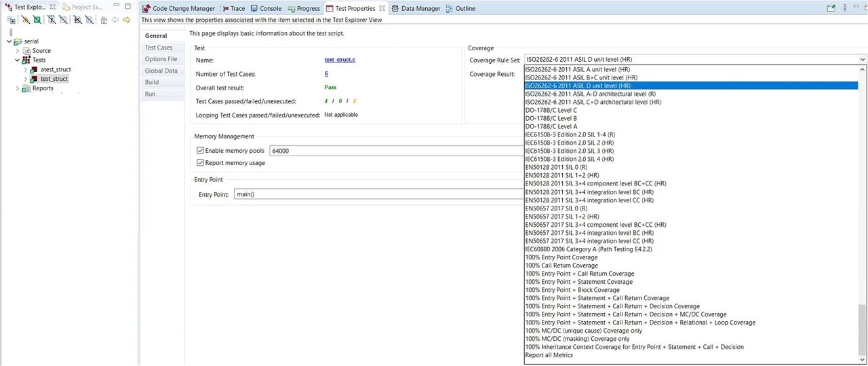Click the dropdown list scroll-down arrow

click(x=863, y=359)
